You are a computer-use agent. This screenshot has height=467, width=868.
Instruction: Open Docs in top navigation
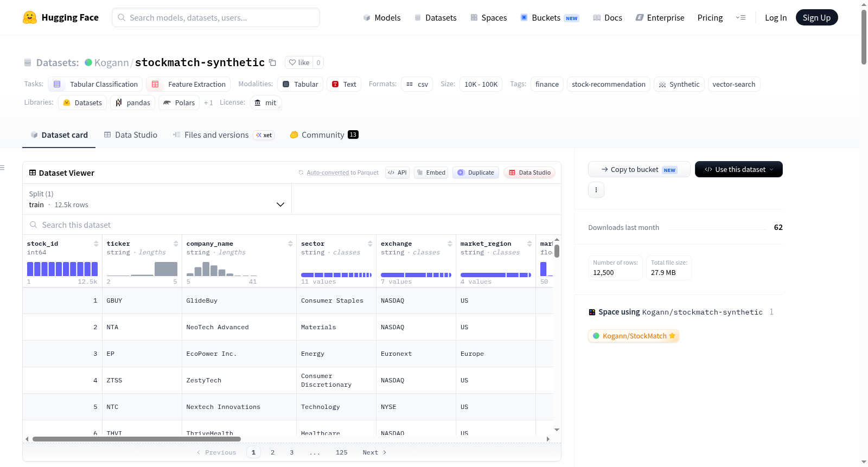click(x=607, y=18)
